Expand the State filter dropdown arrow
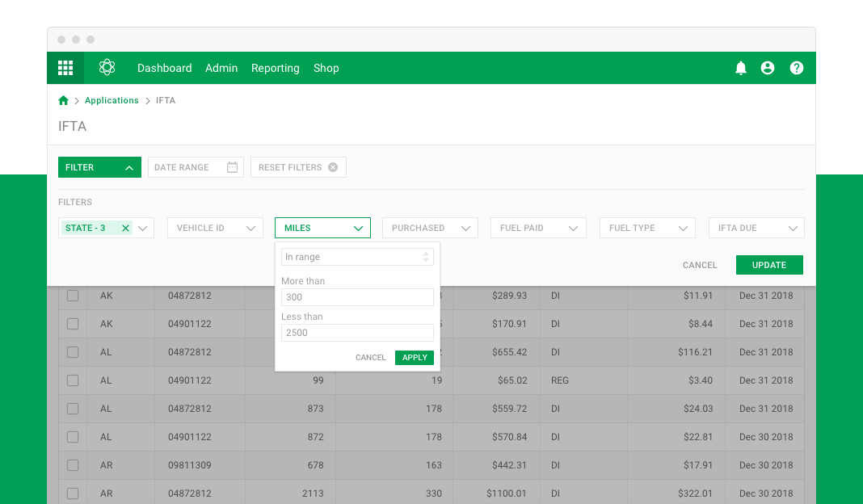Screen dimensions: 863x504 click(142, 229)
